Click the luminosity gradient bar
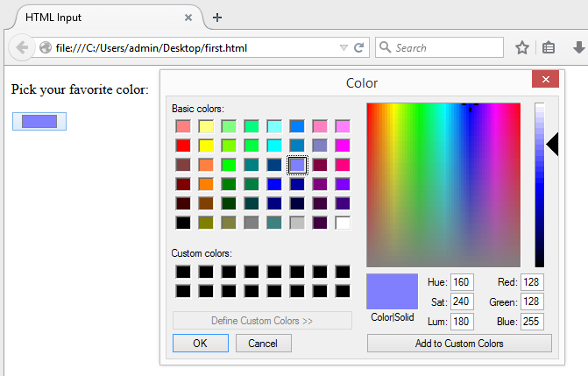This screenshot has width=588, height=376. 539,185
